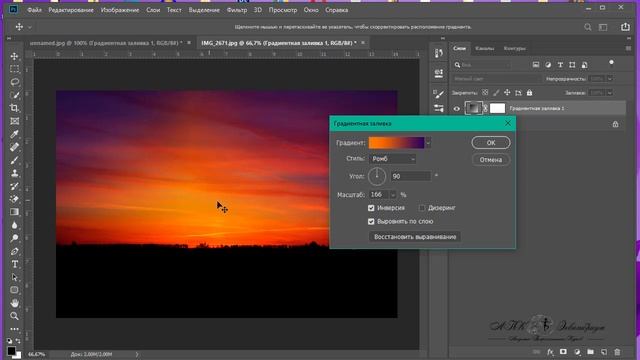The width and height of the screenshot is (640, 360).
Task: Switch to the Каналы tab
Action: 485,48
